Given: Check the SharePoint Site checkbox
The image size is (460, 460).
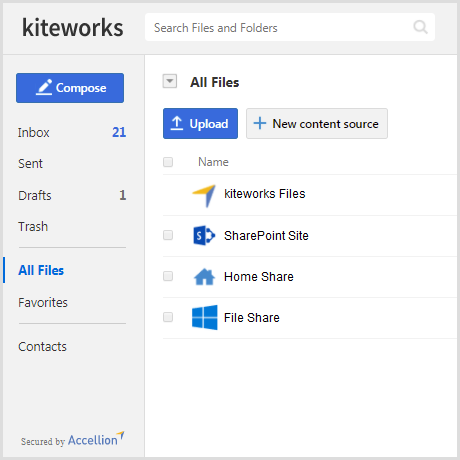Looking at the screenshot, I should pos(168,235).
